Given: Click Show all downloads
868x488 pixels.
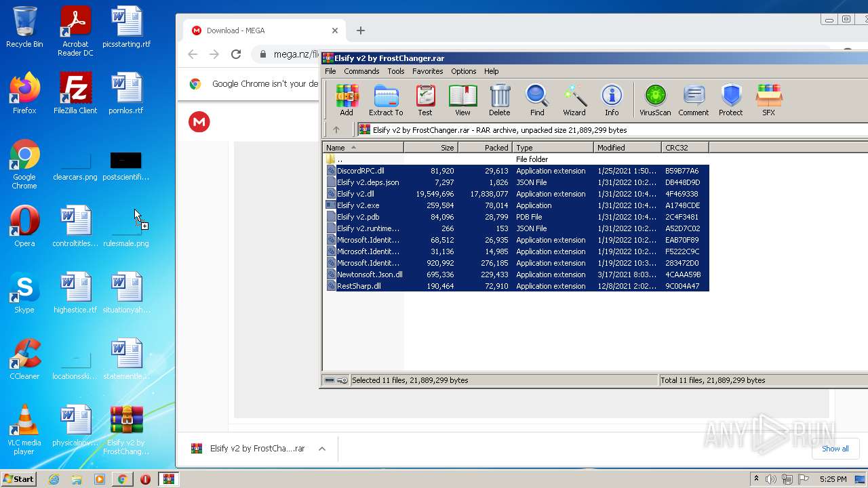Looking at the screenshot, I should 835,449.
